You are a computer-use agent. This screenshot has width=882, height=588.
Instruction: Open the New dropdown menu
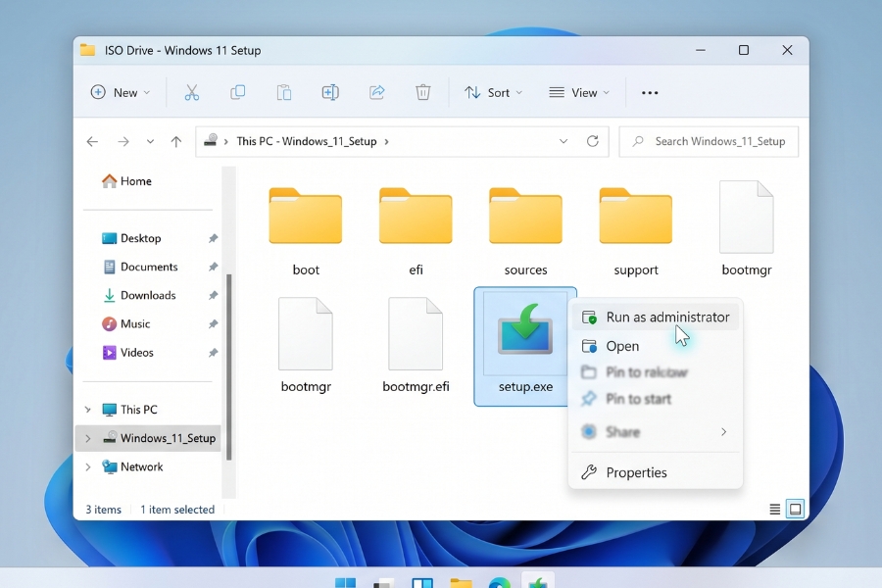[x=121, y=92]
